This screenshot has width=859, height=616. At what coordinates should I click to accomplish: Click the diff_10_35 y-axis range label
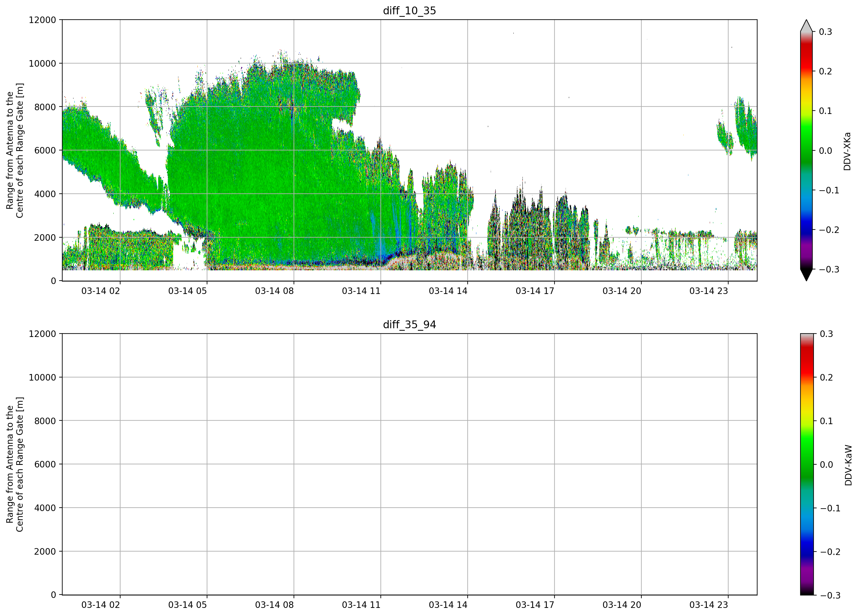coord(15,150)
